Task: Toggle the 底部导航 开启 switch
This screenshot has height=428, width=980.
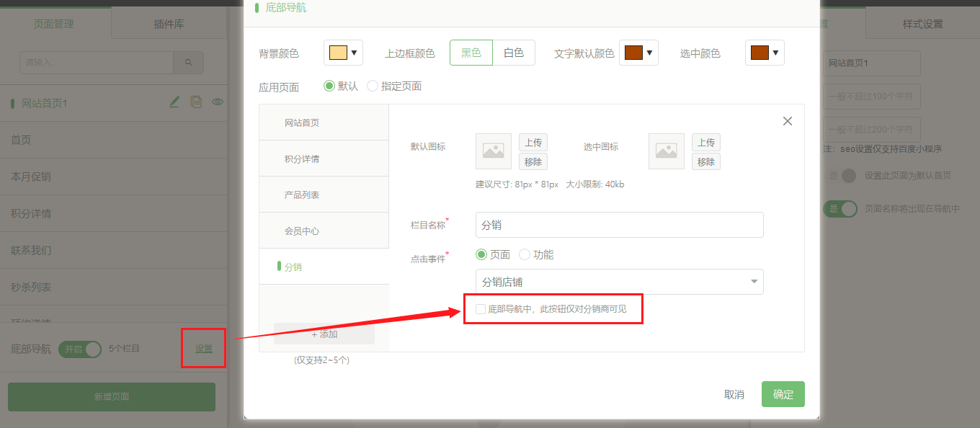Action: coord(80,349)
